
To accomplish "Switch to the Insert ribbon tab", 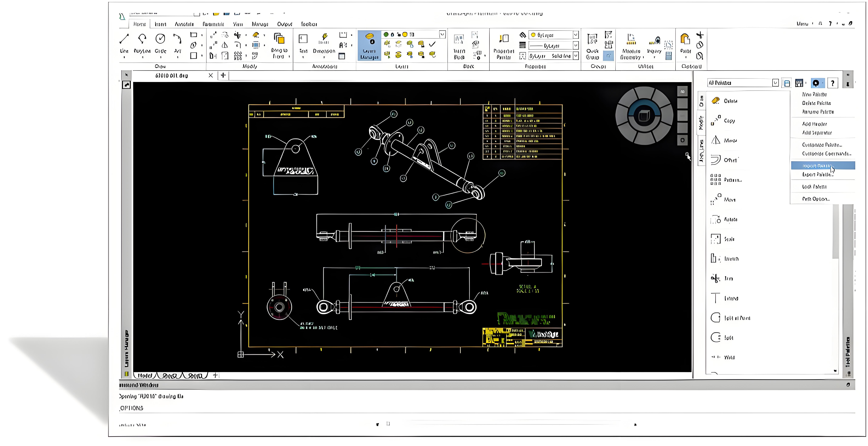I will tap(161, 24).
